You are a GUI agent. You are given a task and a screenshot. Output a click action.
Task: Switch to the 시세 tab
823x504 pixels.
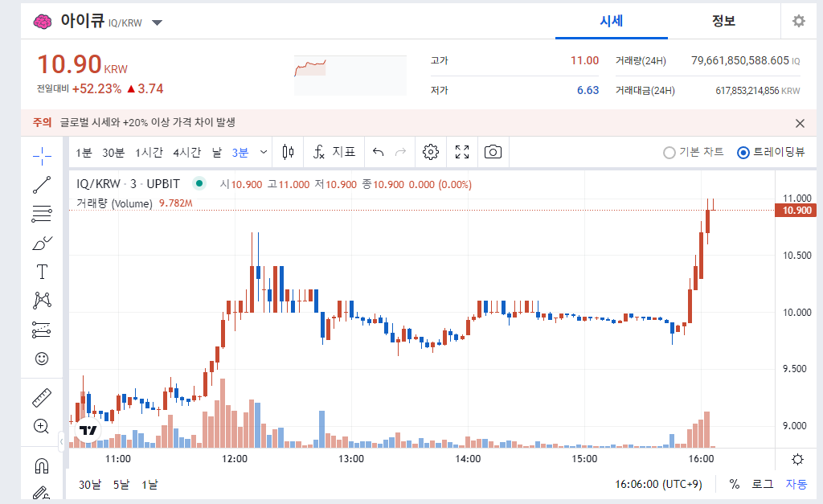[x=612, y=21]
